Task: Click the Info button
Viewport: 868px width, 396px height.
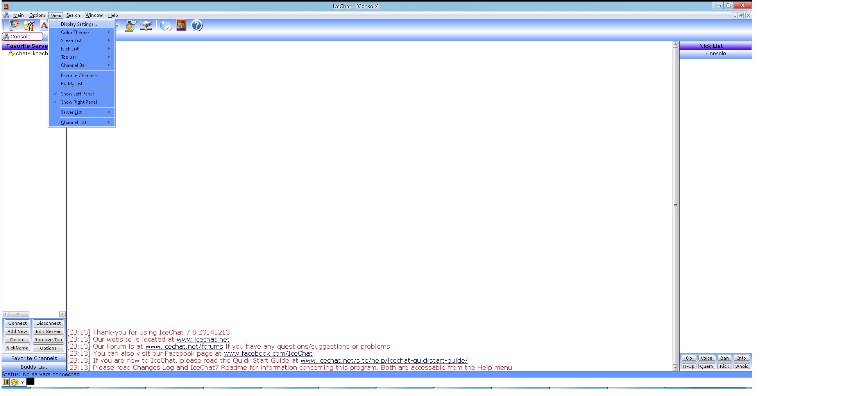Action: (741, 358)
